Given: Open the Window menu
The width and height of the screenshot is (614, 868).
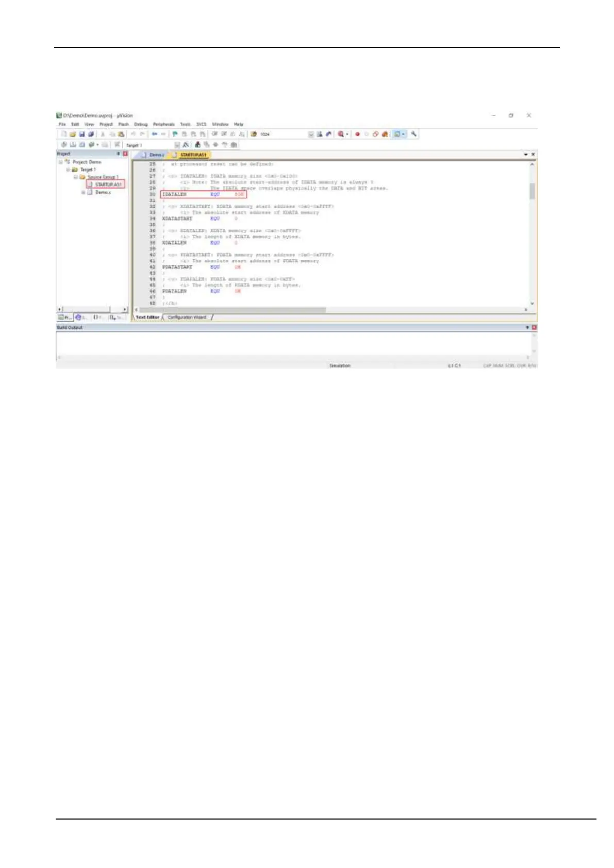Looking at the screenshot, I should (x=220, y=124).
